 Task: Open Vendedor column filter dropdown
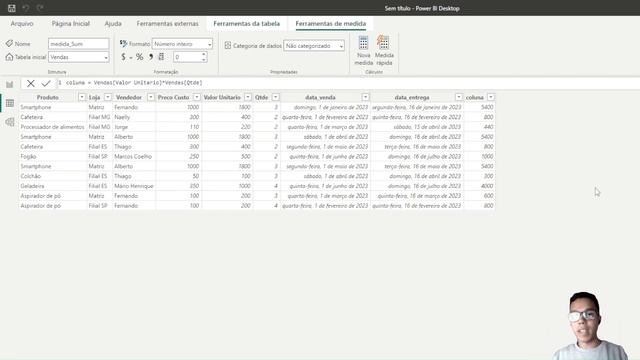pos(151,97)
